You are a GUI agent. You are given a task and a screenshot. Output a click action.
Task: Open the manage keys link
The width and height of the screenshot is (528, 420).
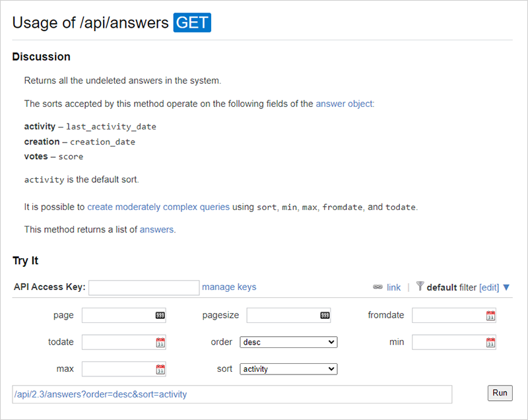229,287
